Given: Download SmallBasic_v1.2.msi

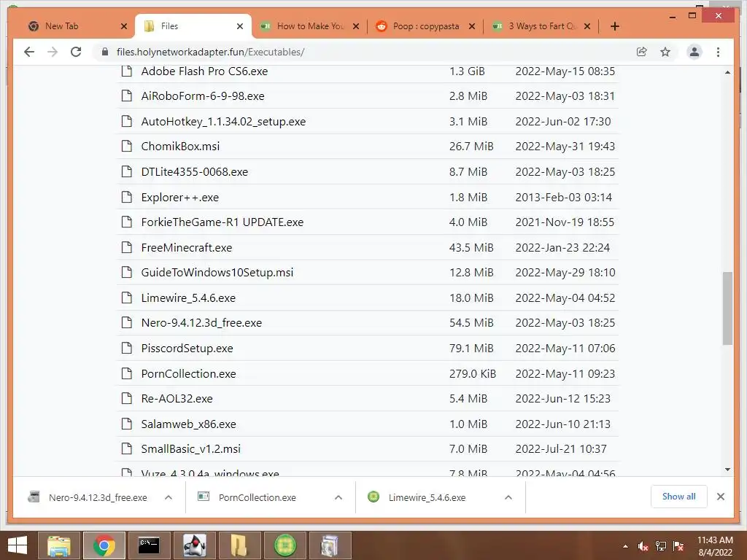Looking at the screenshot, I should pyautogui.click(x=190, y=448).
